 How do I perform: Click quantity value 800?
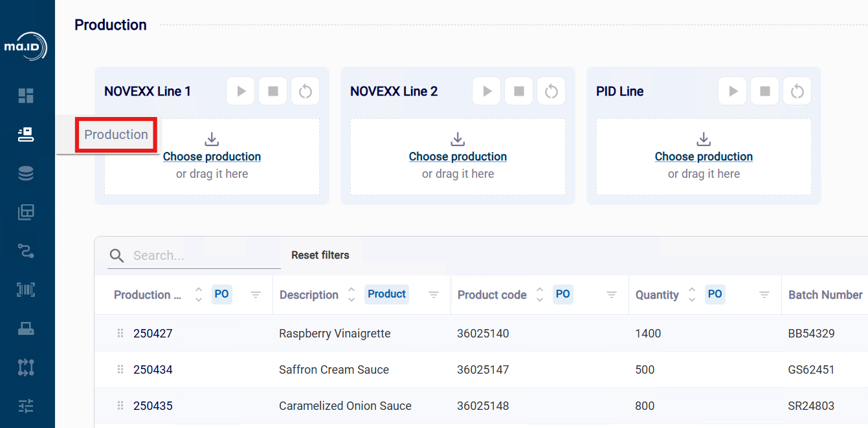645,406
